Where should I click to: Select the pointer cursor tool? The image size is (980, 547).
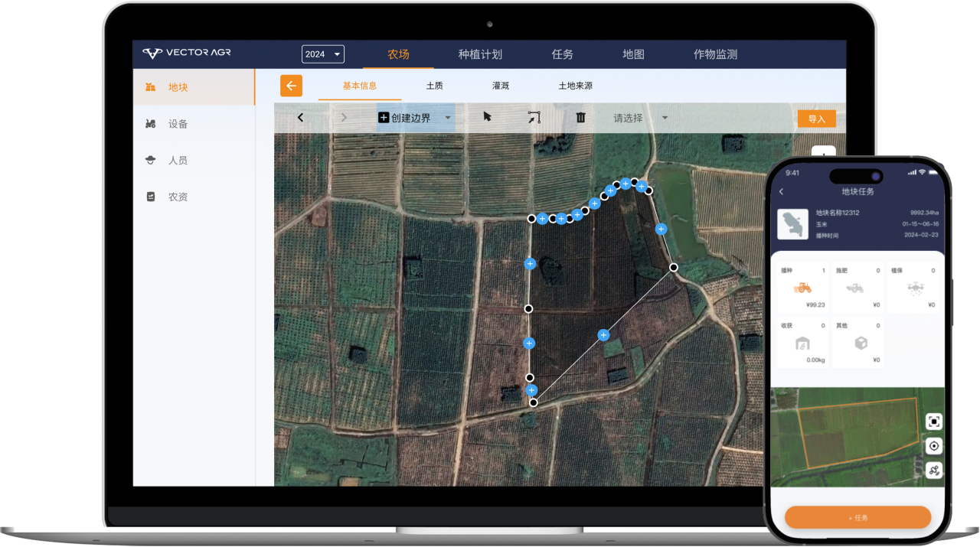point(488,117)
